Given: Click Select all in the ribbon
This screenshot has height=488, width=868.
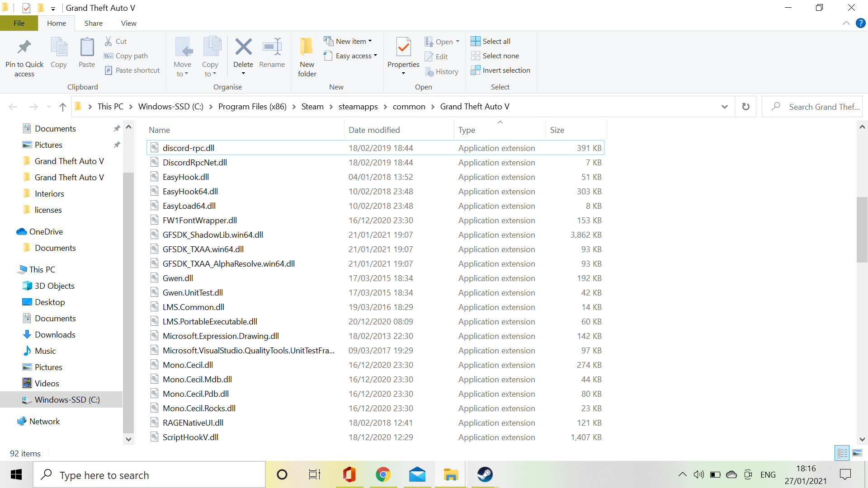Looking at the screenshot, I should pos(491,41).
